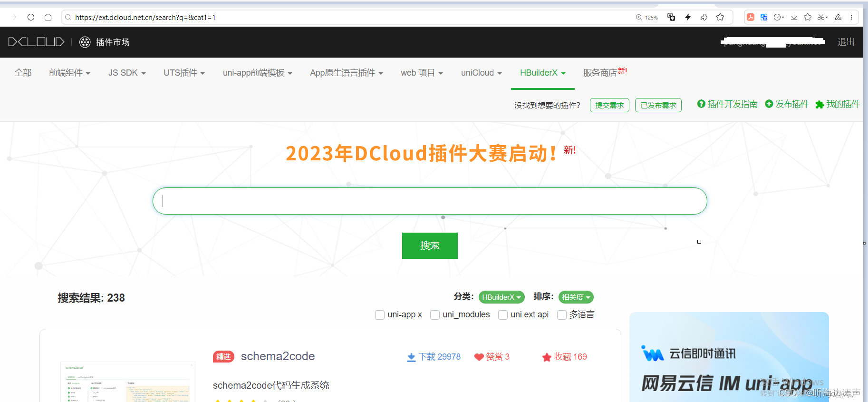
Task: Click the 搜索结果: 238 count text
Action: click(x=91, y=298)
